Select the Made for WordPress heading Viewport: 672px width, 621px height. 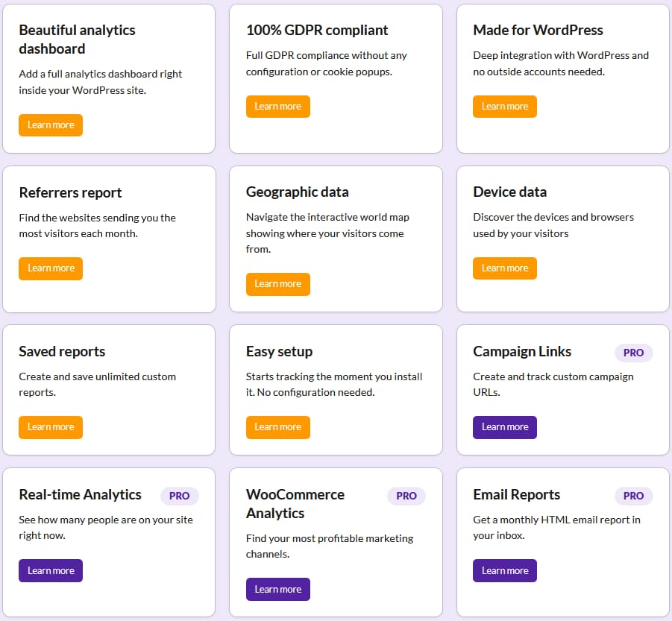pos(538,31)
